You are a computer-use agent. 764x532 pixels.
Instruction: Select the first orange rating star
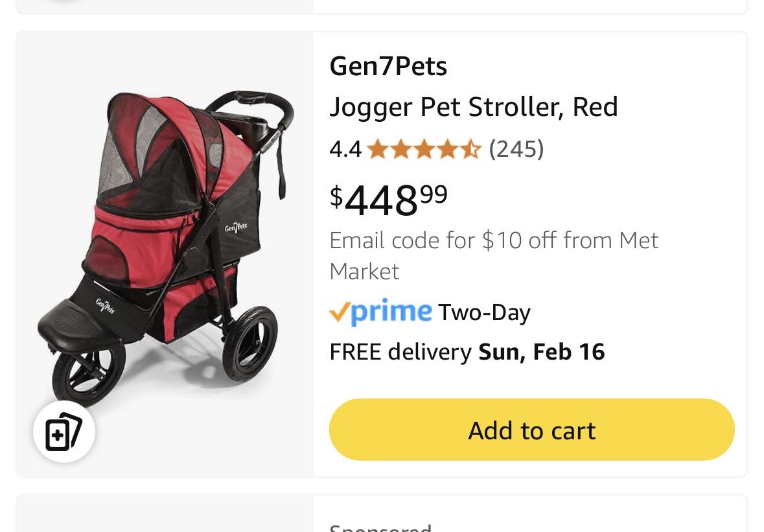(378, 148)
